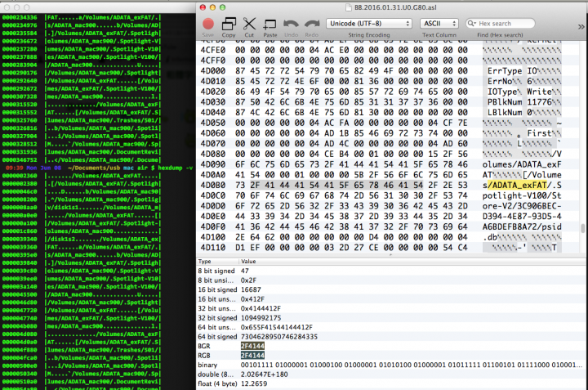588x390 pixels.
Task: Click the Redo arrow icon
Action: point(312,24)
